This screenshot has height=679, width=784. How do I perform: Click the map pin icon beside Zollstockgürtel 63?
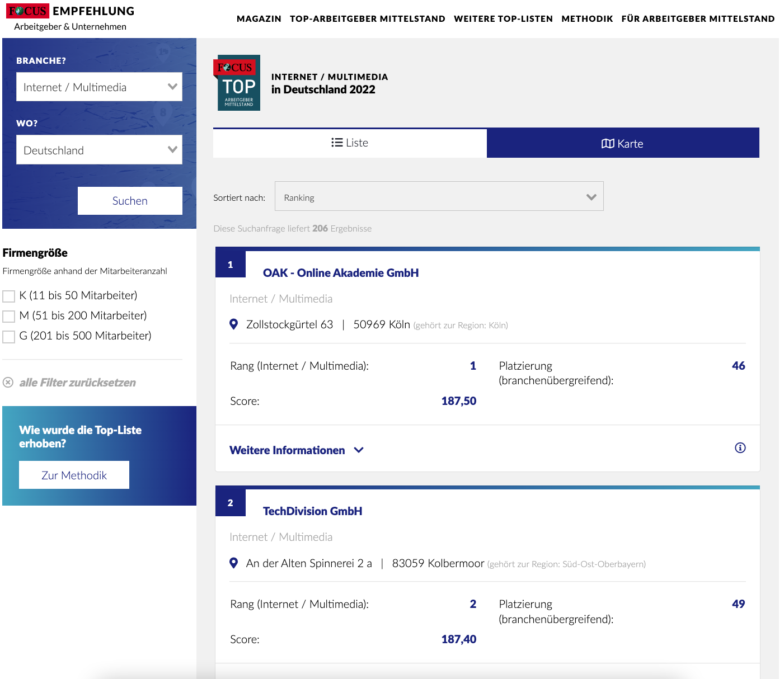234,324
